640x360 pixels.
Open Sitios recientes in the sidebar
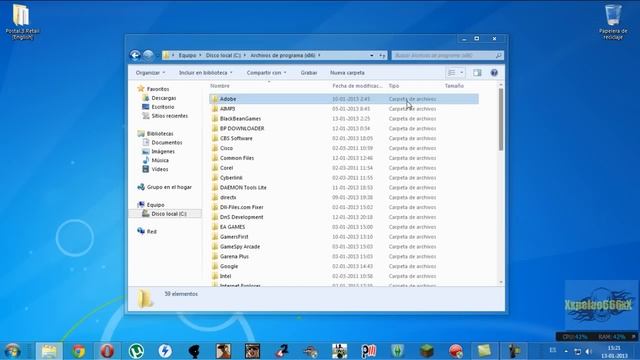click(x=169, y=116)
